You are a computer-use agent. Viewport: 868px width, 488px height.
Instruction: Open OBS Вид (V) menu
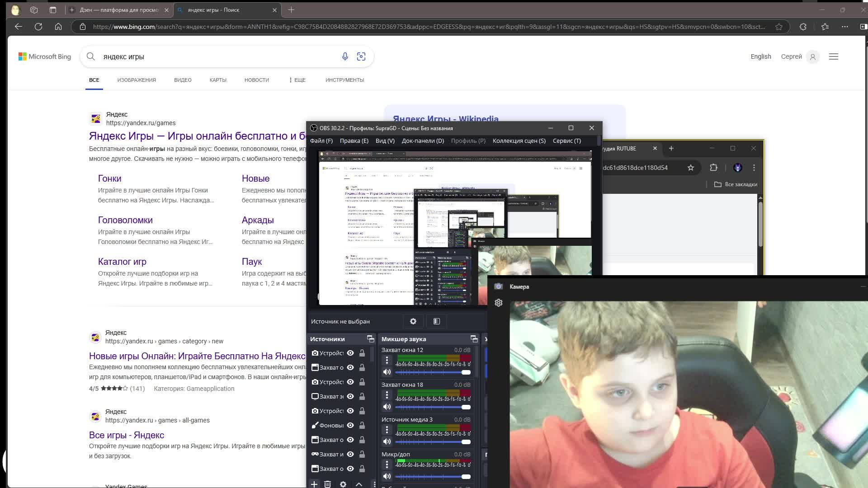pos(385,141)
